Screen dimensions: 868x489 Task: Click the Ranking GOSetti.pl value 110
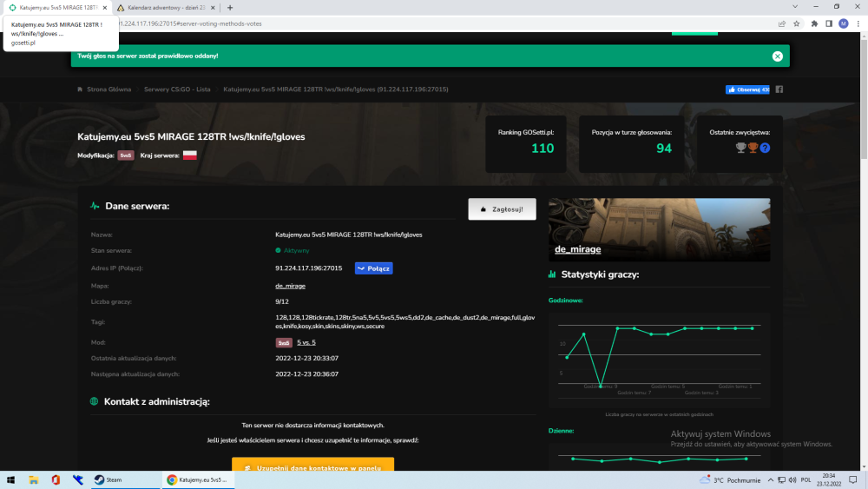pyautogui.click(x=542, y=149)
